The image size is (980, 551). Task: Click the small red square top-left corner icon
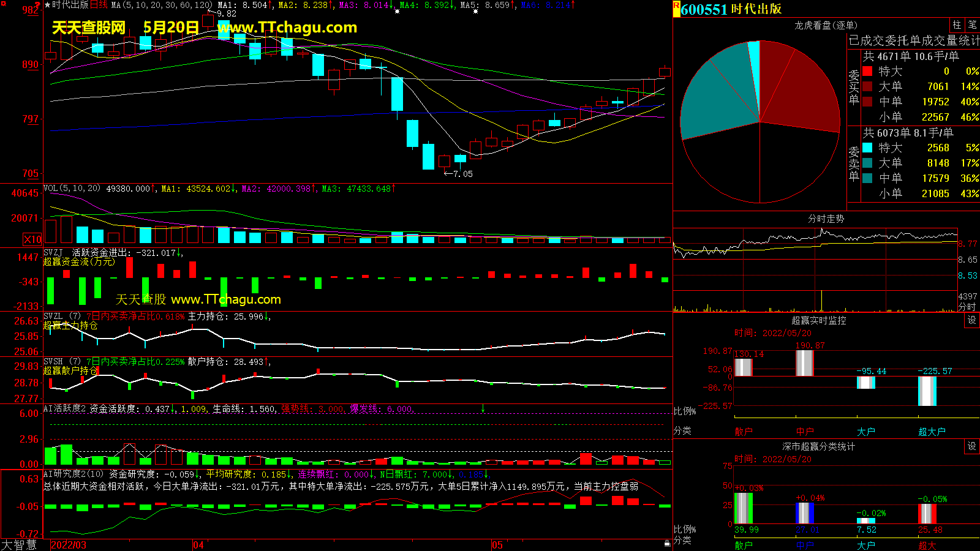click(3, 4)
